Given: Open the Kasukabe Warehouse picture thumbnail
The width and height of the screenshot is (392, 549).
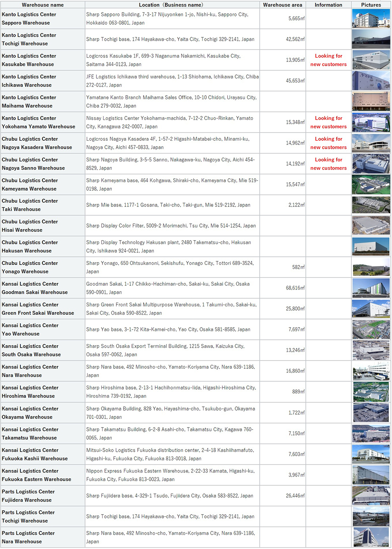Looking at the screenshot, I should click(x=371, y=60).
